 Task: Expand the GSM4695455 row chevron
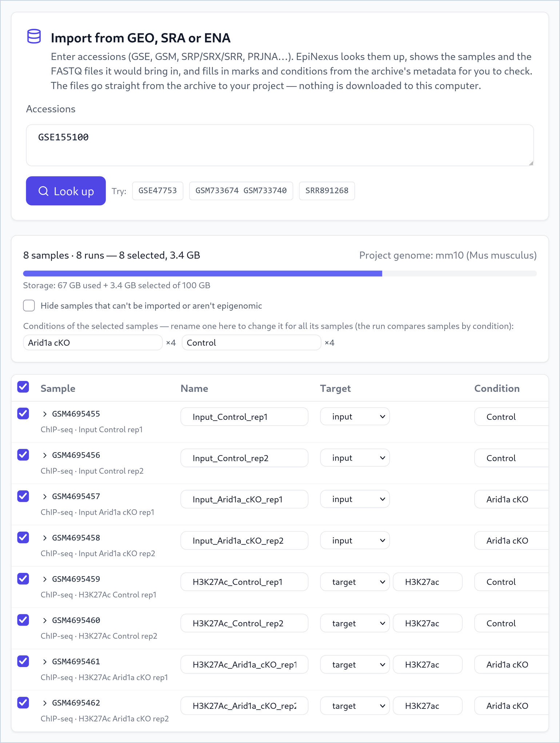(45, 414)
